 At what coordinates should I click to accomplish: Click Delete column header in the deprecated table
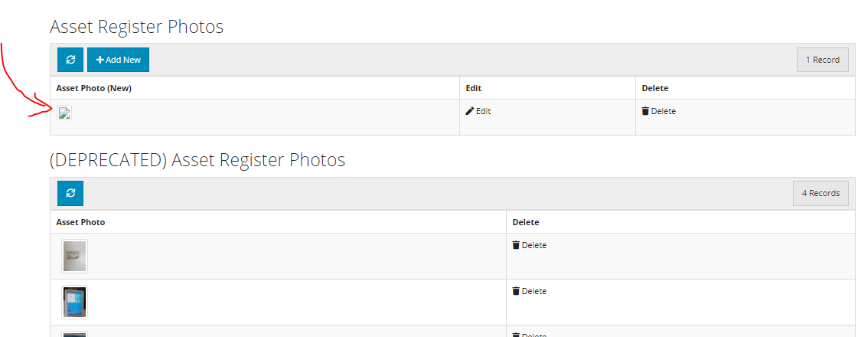point(525,222)
